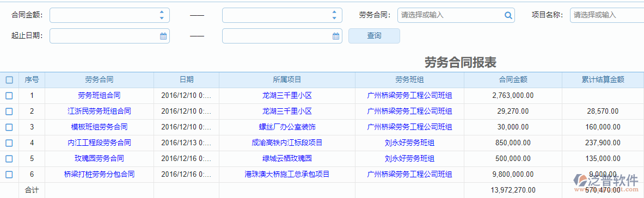
Task: Sort by the 合同金额 column header
Action: point(513,80)
